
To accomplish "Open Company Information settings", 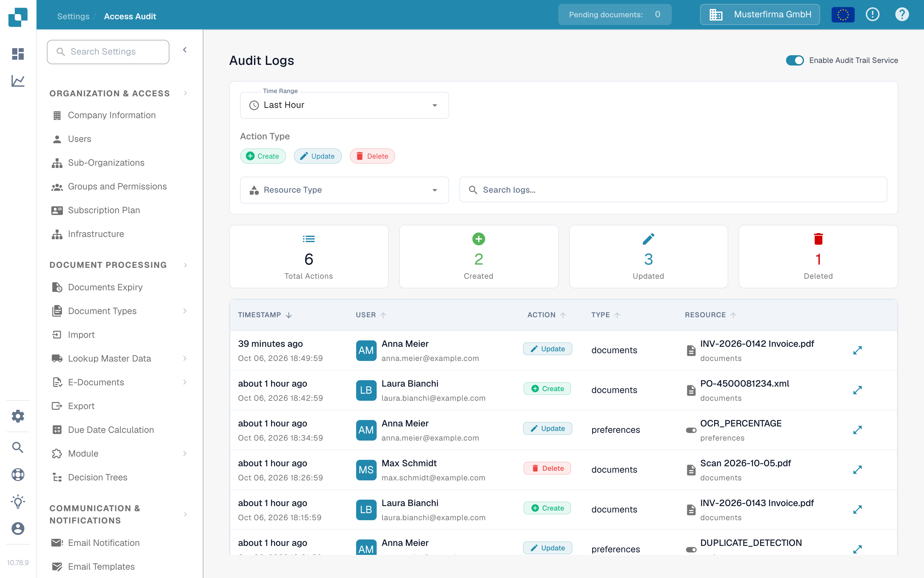I will [x=112, y=115].
